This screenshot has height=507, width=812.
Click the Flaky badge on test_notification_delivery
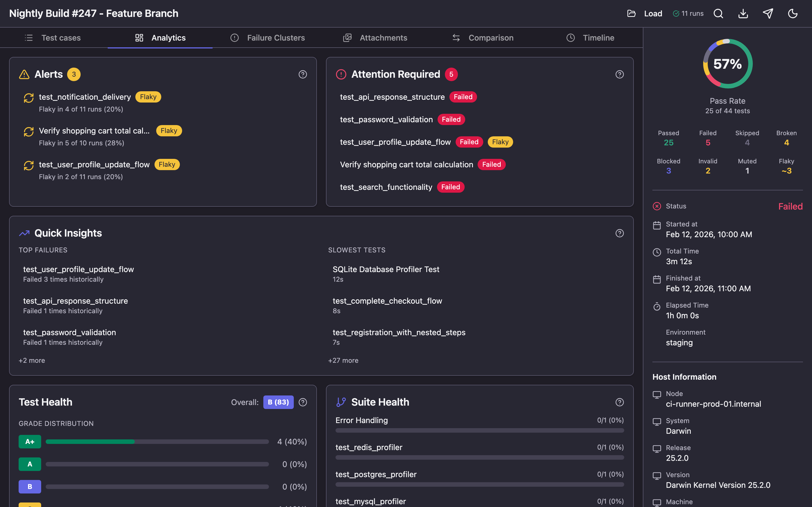148,97
